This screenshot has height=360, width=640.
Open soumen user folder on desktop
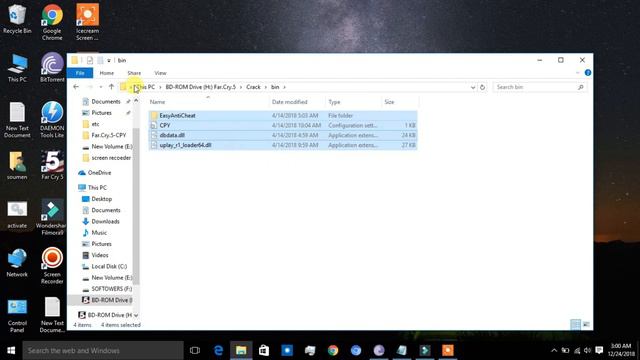pyautogui.click(x=17, y=165)
